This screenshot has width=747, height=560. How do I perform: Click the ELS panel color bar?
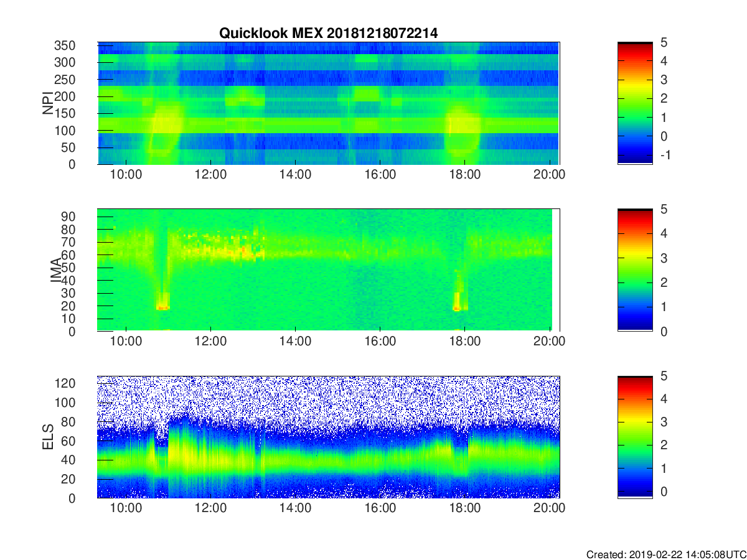click(x=635, y=437)
